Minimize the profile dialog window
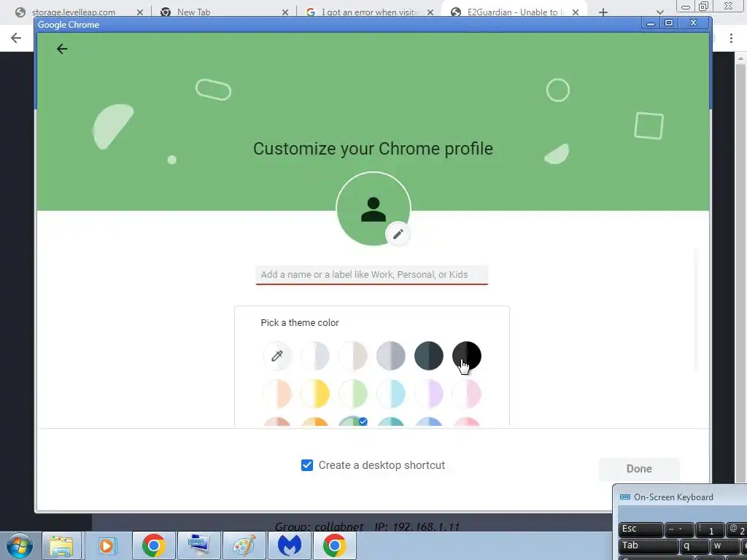Image resolution: width=747 pixels, height=560 pixels. pyautogui.click(x=650, y=23)
